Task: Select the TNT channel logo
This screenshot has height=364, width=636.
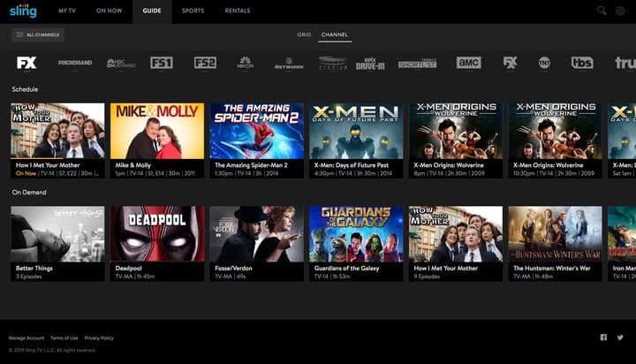Action: coord(544,63)
